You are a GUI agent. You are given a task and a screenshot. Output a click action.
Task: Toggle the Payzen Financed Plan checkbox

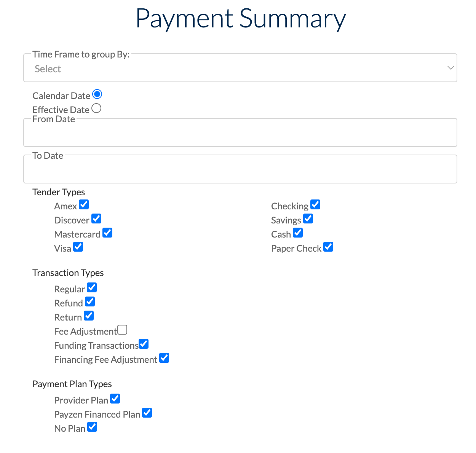click(147, 413)
